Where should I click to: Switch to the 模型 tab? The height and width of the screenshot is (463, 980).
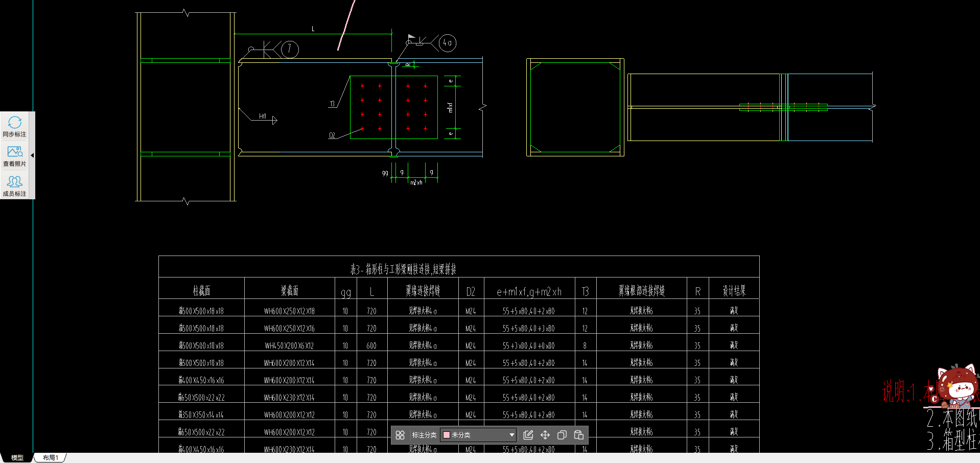pos(17,458)
